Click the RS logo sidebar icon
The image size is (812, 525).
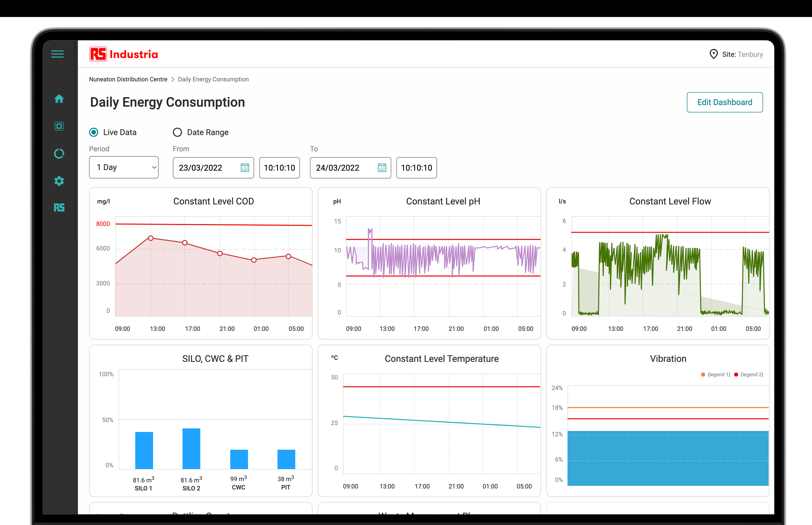click(59, 208)
